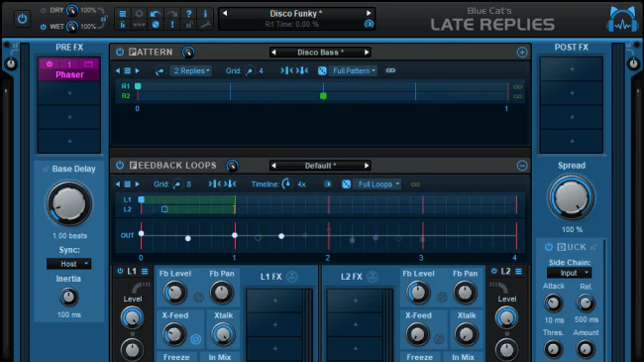Image resolution: width=644 pixels, height=362 pixels.
Task: Open global settings gear icon in top toolbar
Action: point(140,14)
